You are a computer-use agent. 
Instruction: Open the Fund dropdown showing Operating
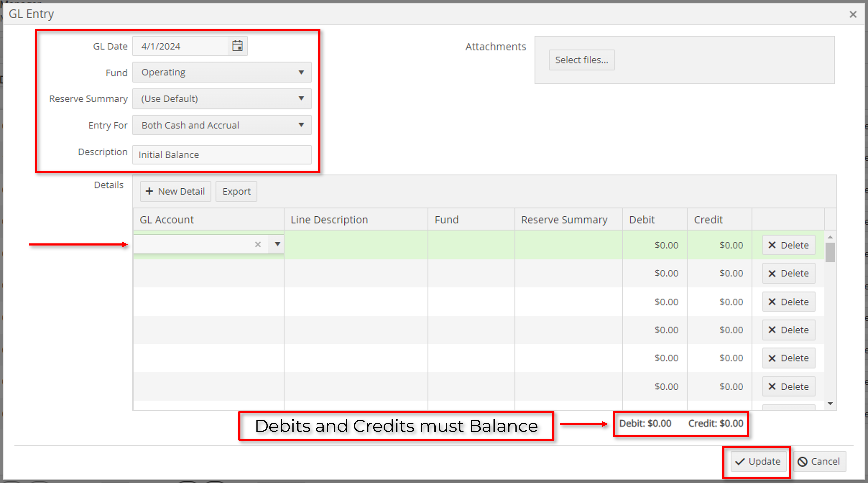point(301,72)
